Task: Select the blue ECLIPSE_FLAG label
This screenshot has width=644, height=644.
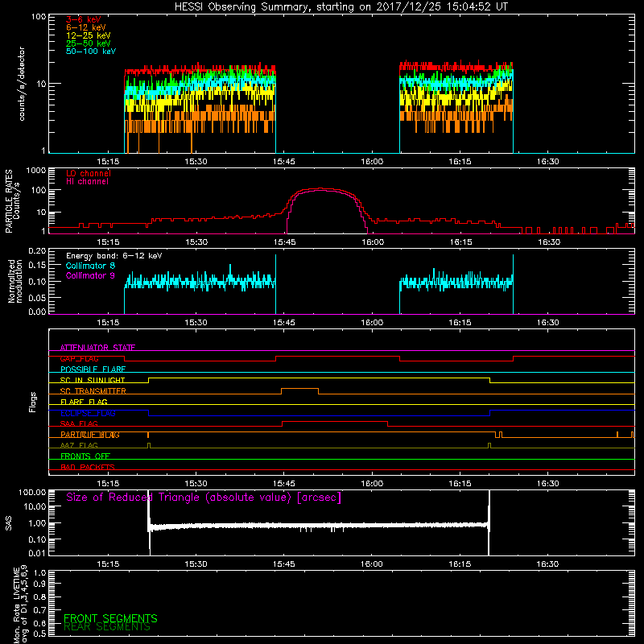Action: (x=88, y=413)
